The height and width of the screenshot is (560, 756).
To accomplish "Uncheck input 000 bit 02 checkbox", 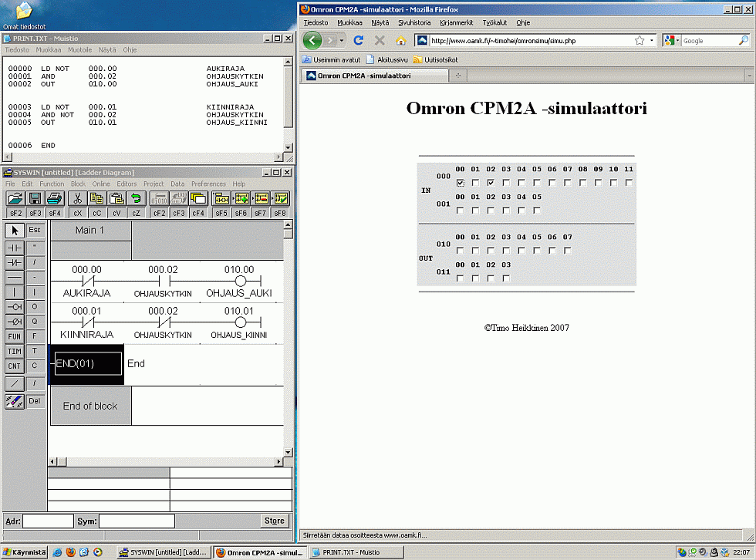I will [491, 183].
